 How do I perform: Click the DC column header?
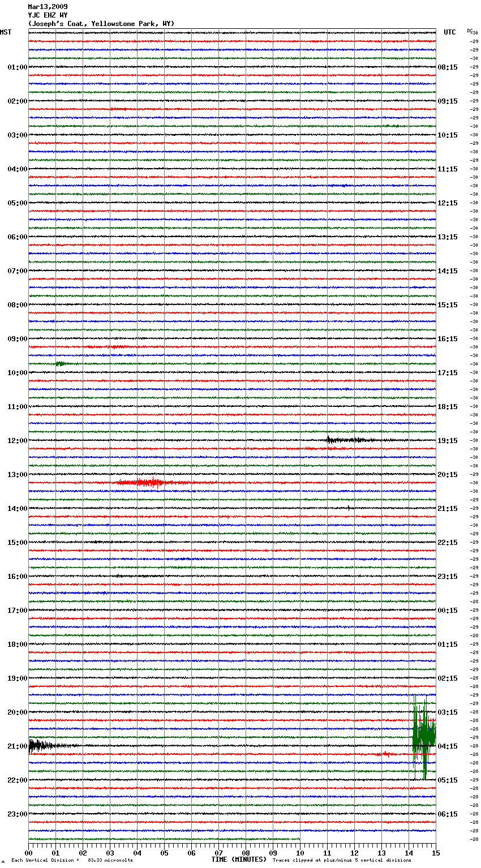(470, 31)
